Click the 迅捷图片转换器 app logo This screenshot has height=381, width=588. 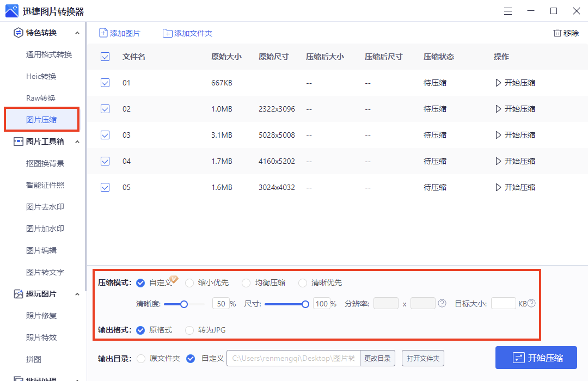click(x=11, y=11)
